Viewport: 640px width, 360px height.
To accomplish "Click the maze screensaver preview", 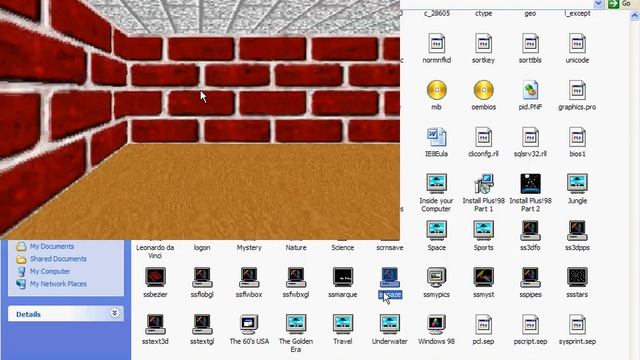I will [x=200, y=120].
